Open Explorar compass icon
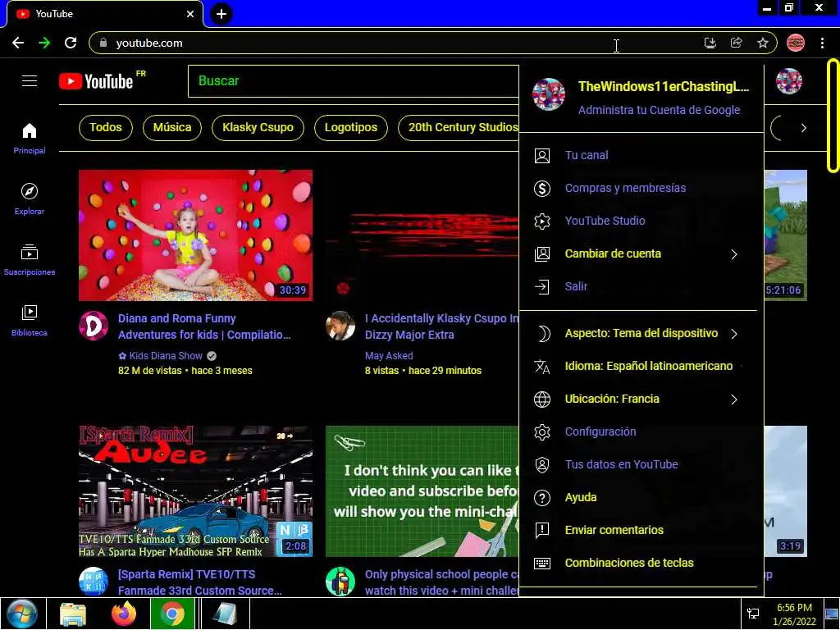The width and height of the screenshot is (840, 630). coord(30,199)
